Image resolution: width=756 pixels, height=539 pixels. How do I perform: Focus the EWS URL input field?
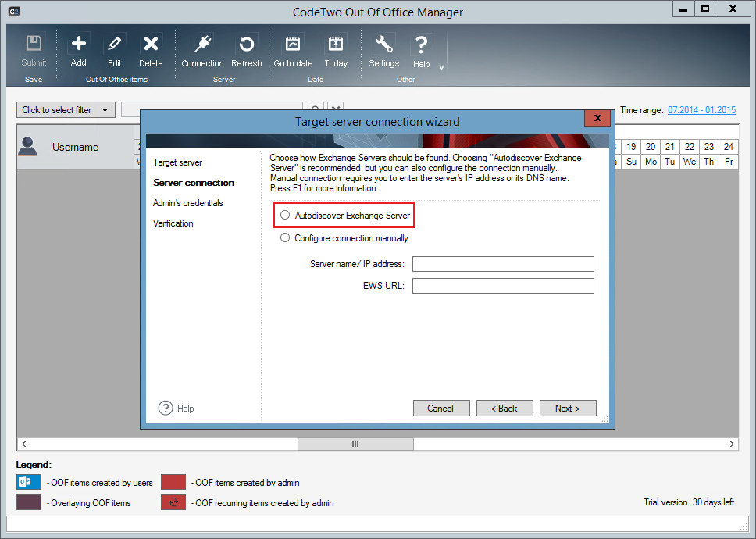(503, 286)
